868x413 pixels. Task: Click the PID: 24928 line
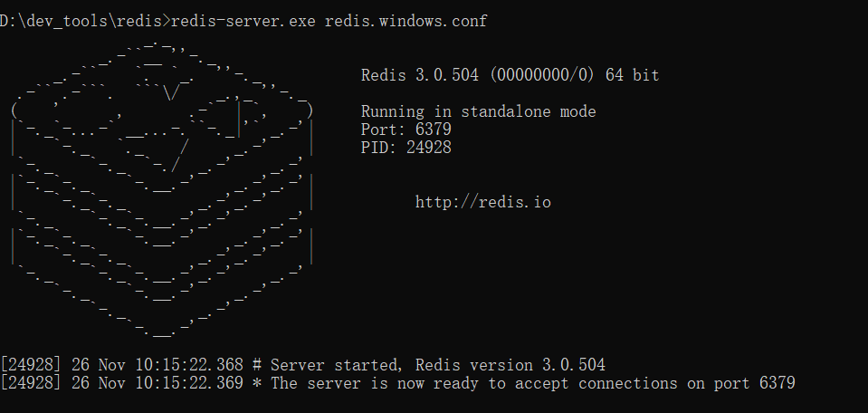point(405,148)
